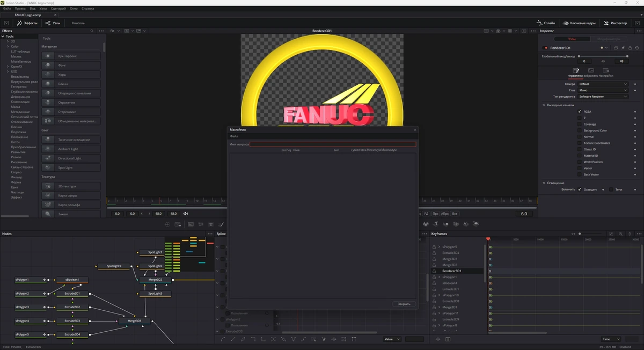
Task: Check the World Position channel
Action: point(580,162)
